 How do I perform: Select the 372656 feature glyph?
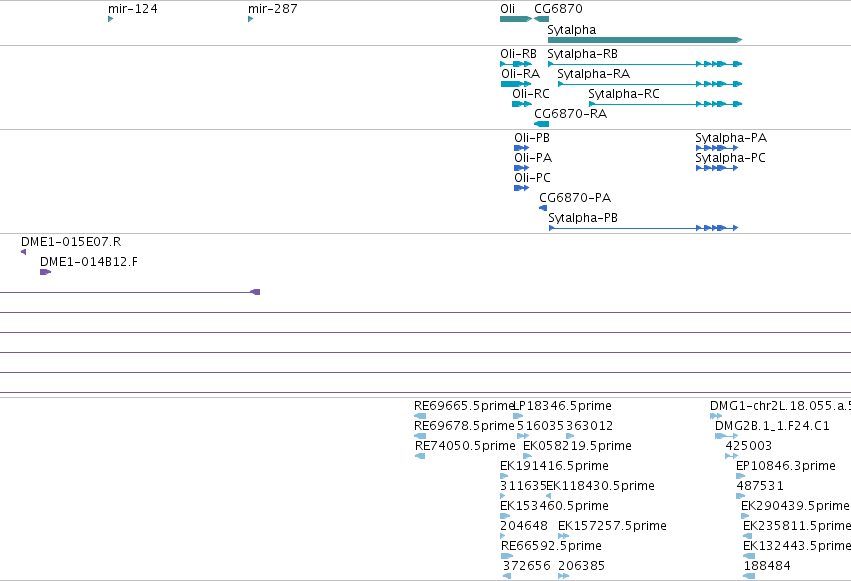(x=507, y=577)
